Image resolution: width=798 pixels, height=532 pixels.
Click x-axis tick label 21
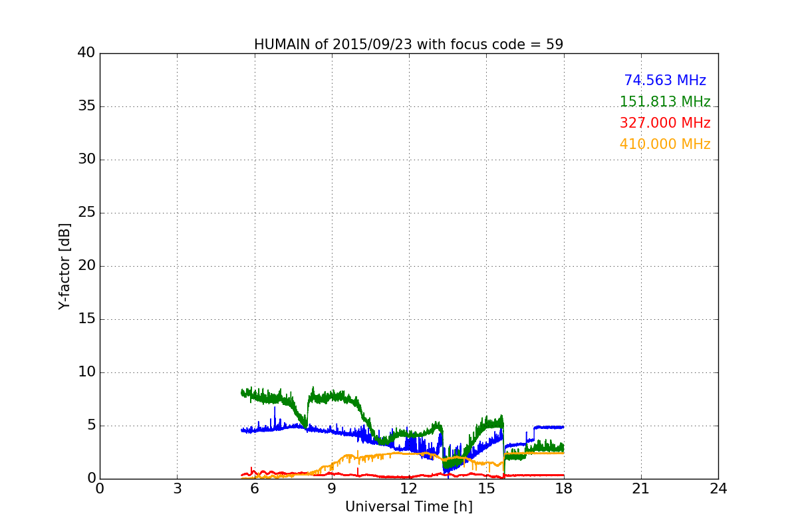[x=641, y=489]
